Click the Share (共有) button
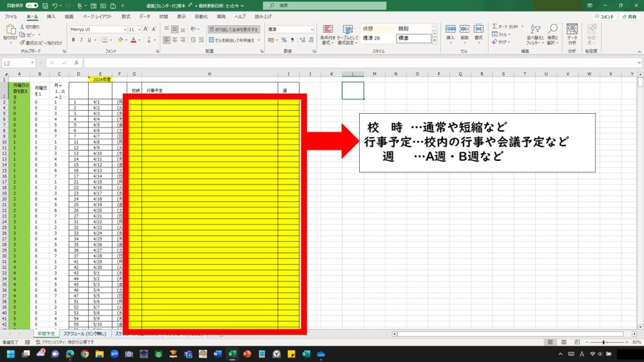Screen dimensions: 644x362 coord(632,16)
